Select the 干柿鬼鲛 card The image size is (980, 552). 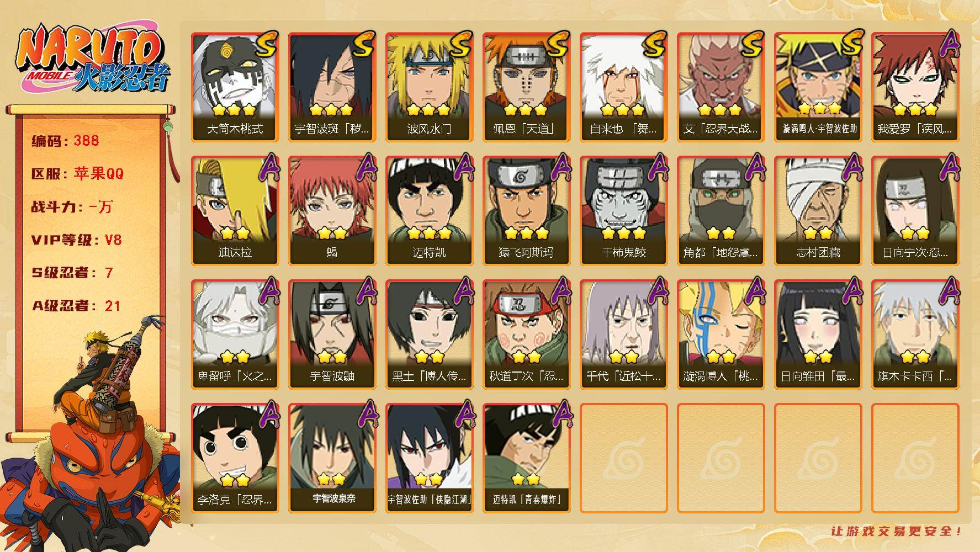623,211
